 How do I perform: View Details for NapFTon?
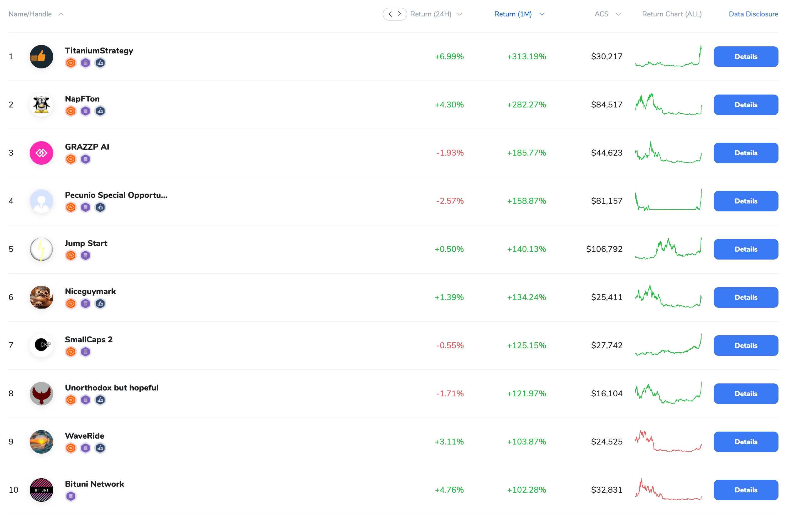pyautogui.click(x=746, y=105)
